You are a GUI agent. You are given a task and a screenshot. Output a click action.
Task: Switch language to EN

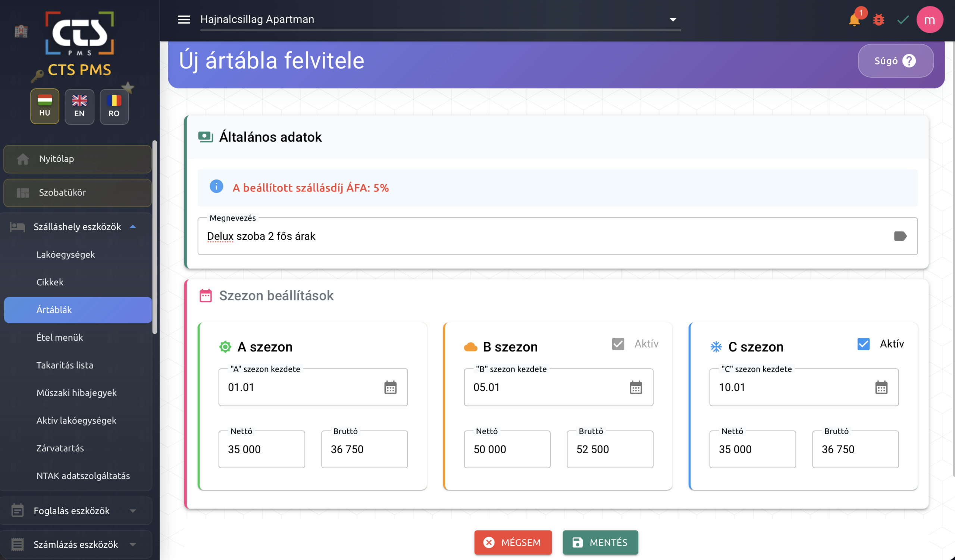(79, 106)
